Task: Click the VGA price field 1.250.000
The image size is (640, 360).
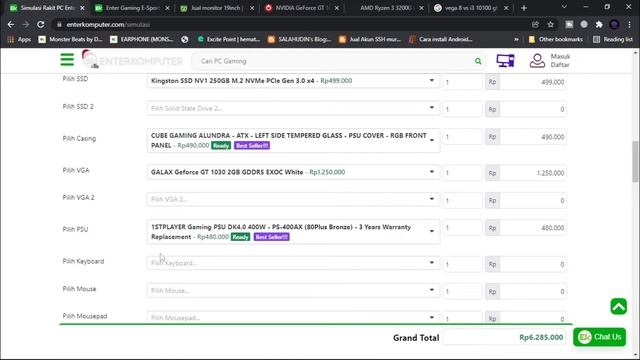Action: point(533,173)
